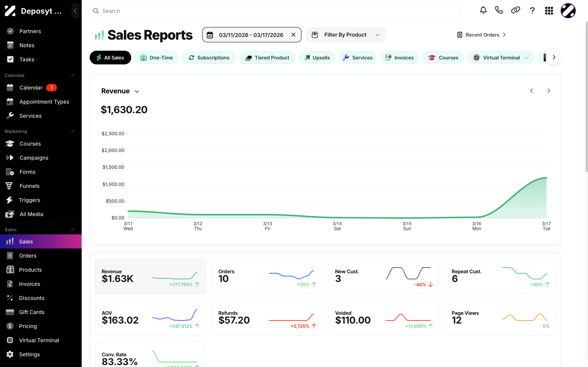Select the Invoices filter tab
Screen dimensions: 588x367
[400, 58]
